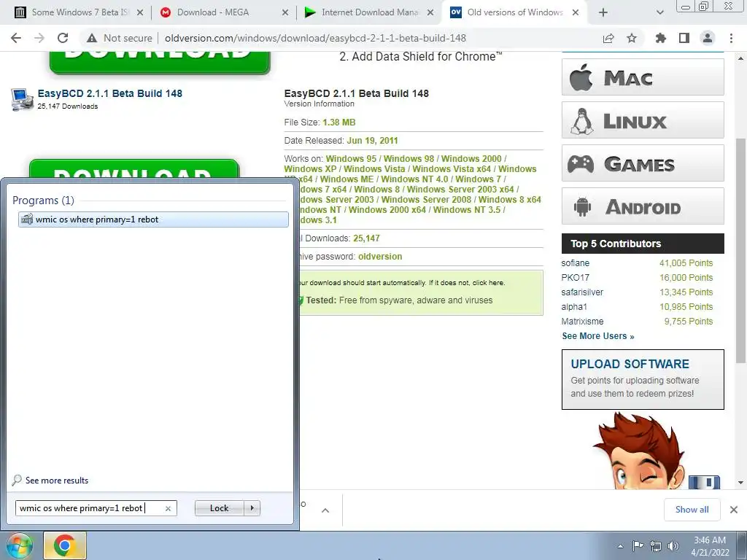747x560 pixels.
Task: Click the share page icon in address bar
Action: 608,38
